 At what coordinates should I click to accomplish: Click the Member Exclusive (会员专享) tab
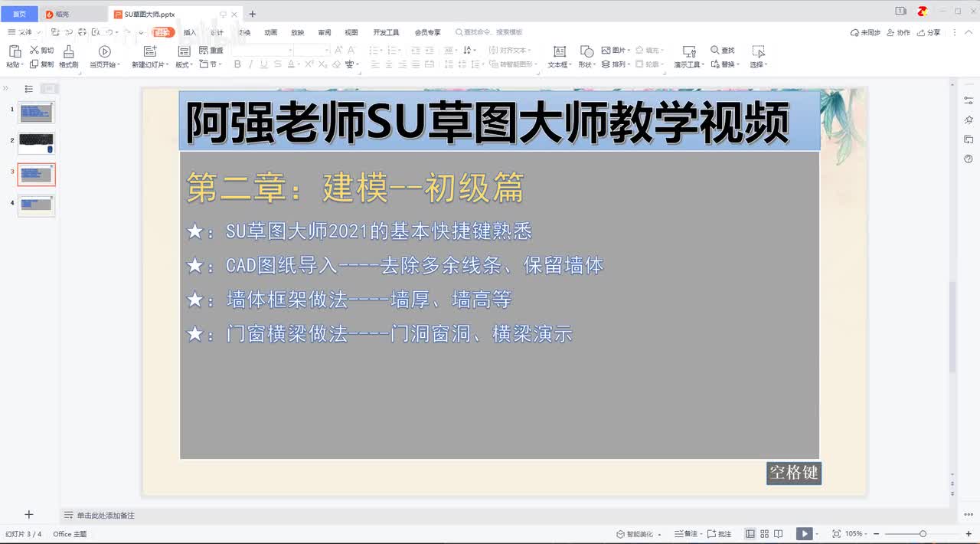pyautogui.click(x=428, y=32)
